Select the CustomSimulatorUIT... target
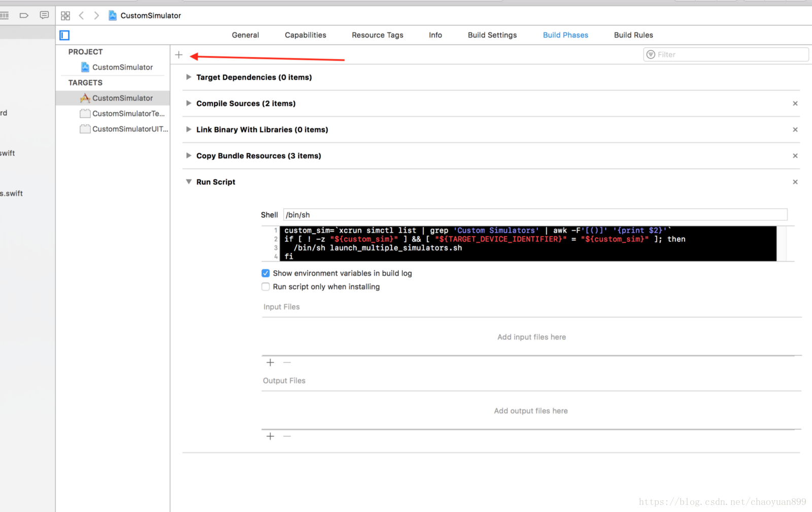 click(124, 129)
